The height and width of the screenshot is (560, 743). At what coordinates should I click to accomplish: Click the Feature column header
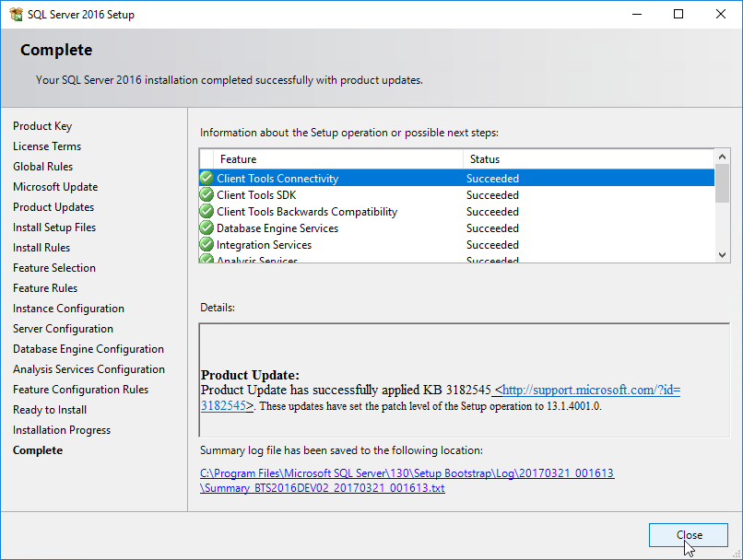point(338,159)
